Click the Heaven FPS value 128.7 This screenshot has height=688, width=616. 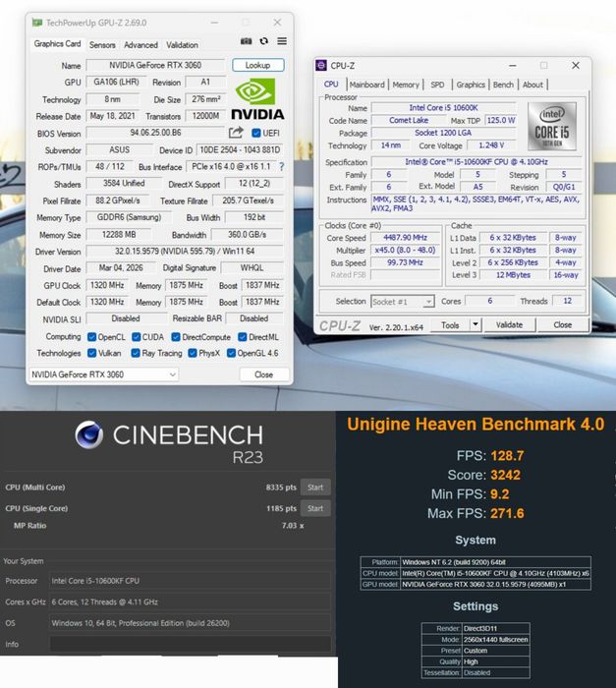pyautogui.click(x=507, y=456)
